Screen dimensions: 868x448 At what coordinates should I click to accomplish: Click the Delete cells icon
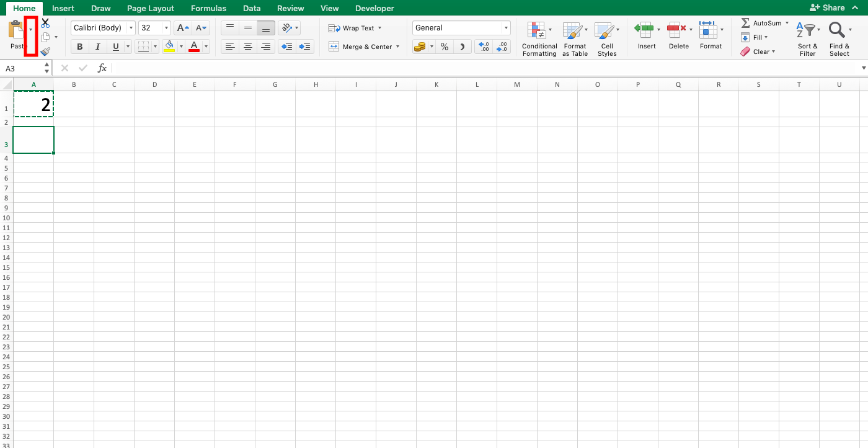676,29
